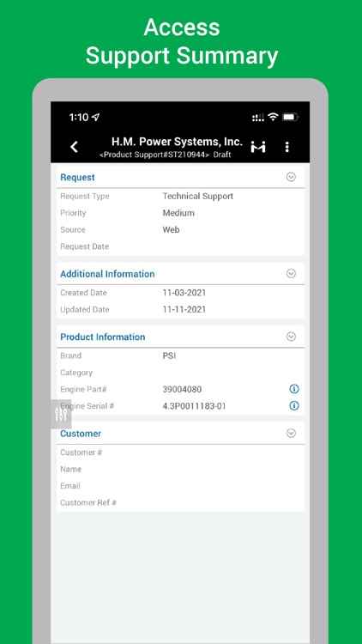Select the updated date 11-11-2021

click(x=184, y=310)
